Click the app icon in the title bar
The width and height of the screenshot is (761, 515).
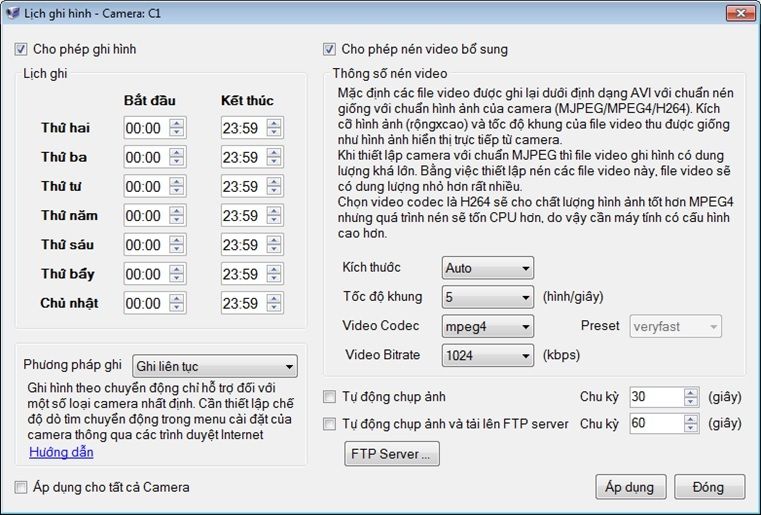[x=13, y=13]
